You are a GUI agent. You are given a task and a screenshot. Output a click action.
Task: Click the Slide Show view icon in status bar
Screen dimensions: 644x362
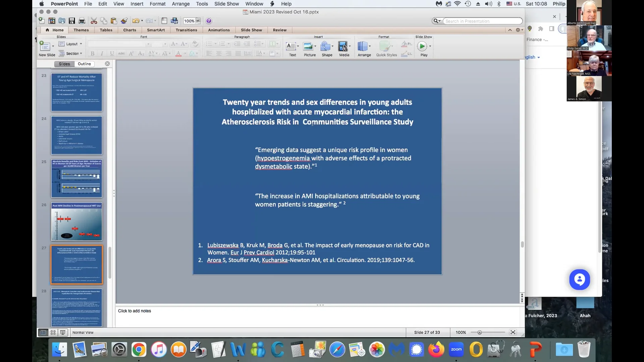[63, 333]
